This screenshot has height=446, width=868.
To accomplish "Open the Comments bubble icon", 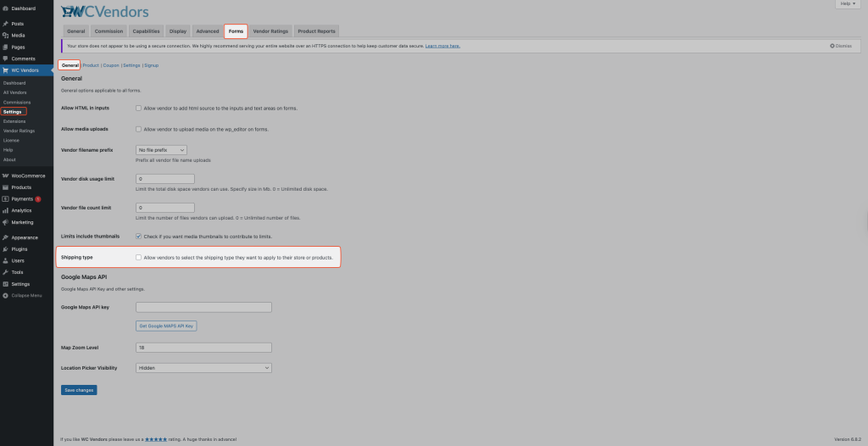I will [6, 59].
